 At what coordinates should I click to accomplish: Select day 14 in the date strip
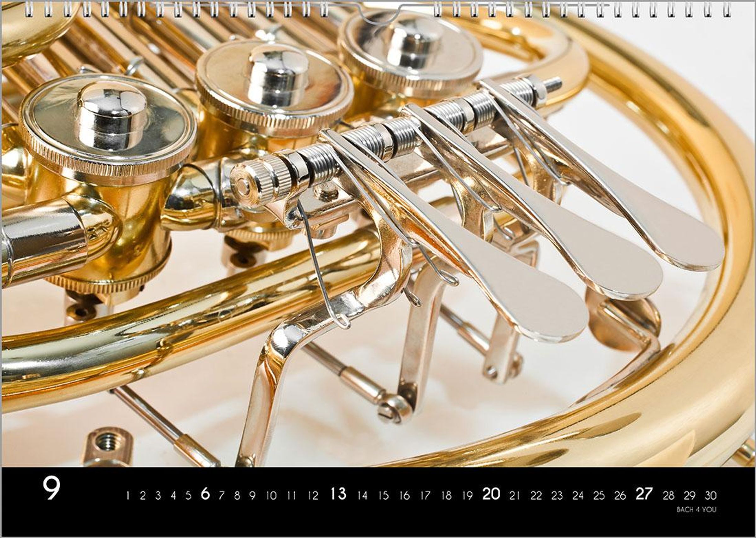click(x=362, y=495)
